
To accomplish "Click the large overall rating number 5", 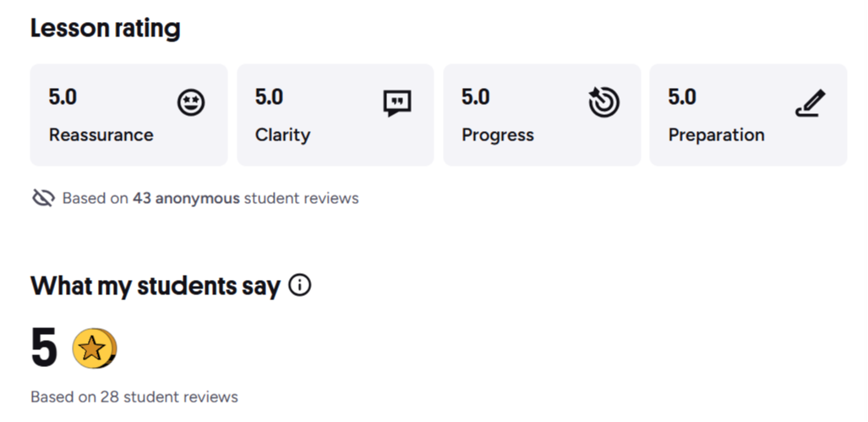I will click(44, 348).
